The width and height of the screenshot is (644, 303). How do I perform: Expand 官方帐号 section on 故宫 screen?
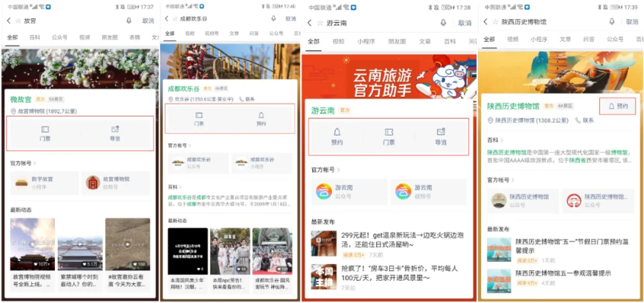click(x=23, y=164)
